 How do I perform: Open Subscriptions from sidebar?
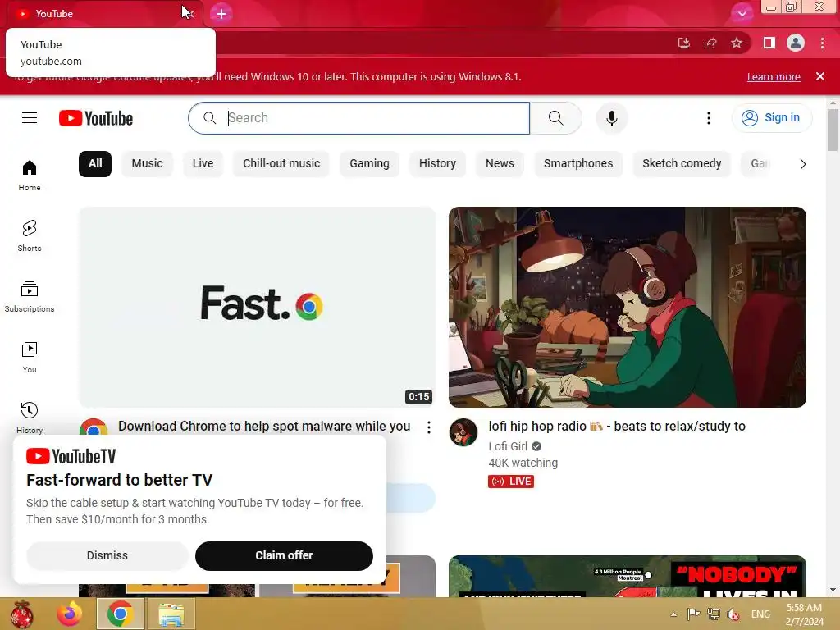point(30,296)
